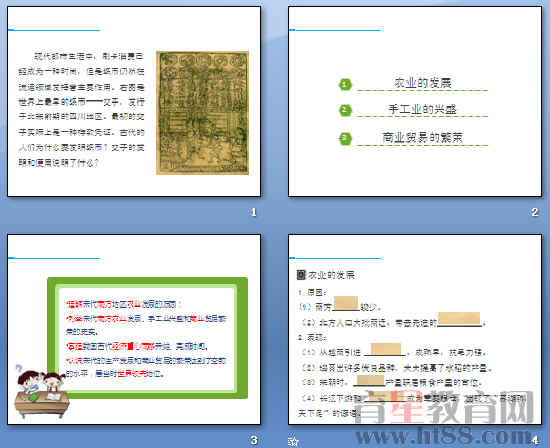Click the slide number 2 label

click(x=534, y=212)
